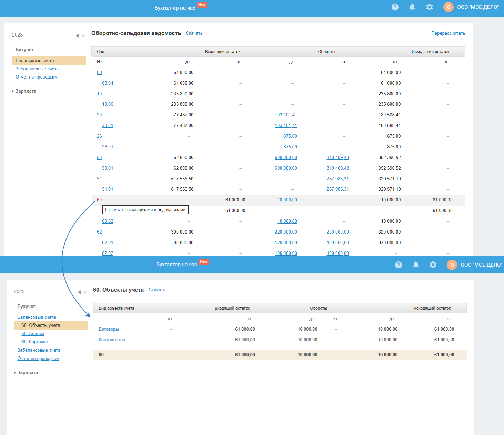
Task: Open the 2023 year selector in lower sidebar
Action: tap(19, 291)
